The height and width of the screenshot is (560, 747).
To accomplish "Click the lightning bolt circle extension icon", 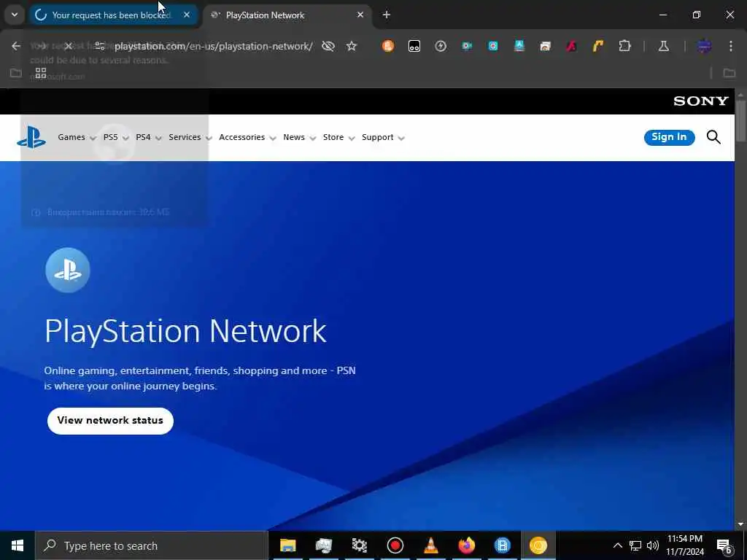I will click(x=441, y=46).
